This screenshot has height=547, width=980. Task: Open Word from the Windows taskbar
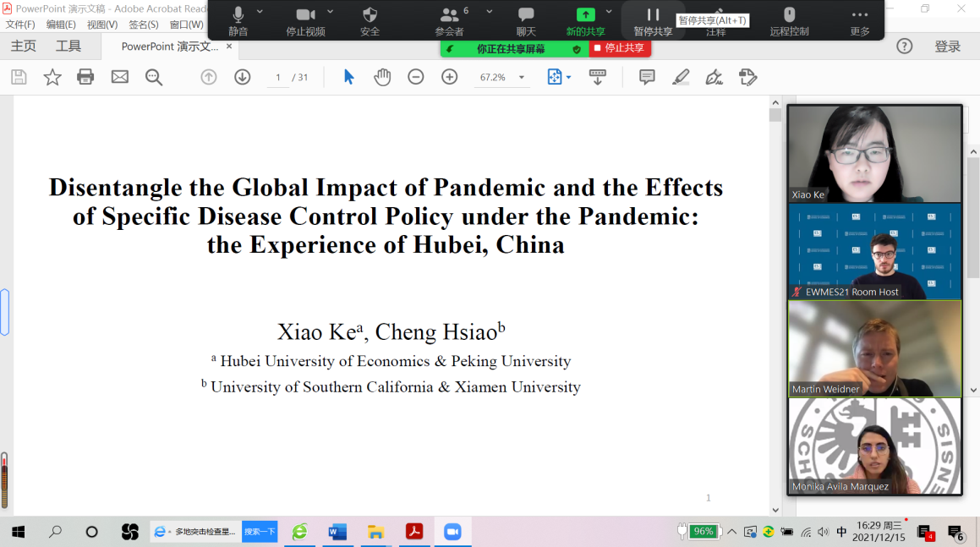pyautogui.click(x=337, y=532)
